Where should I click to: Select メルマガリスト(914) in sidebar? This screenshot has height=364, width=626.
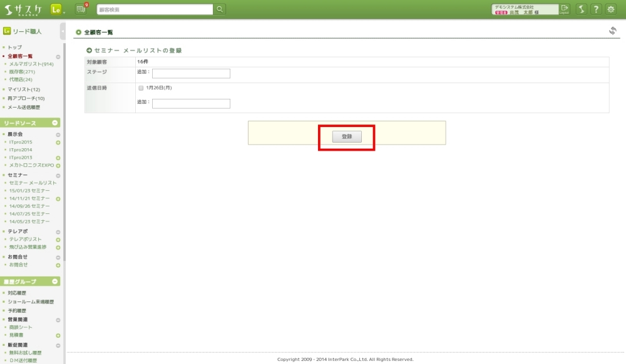pos(31,64)
